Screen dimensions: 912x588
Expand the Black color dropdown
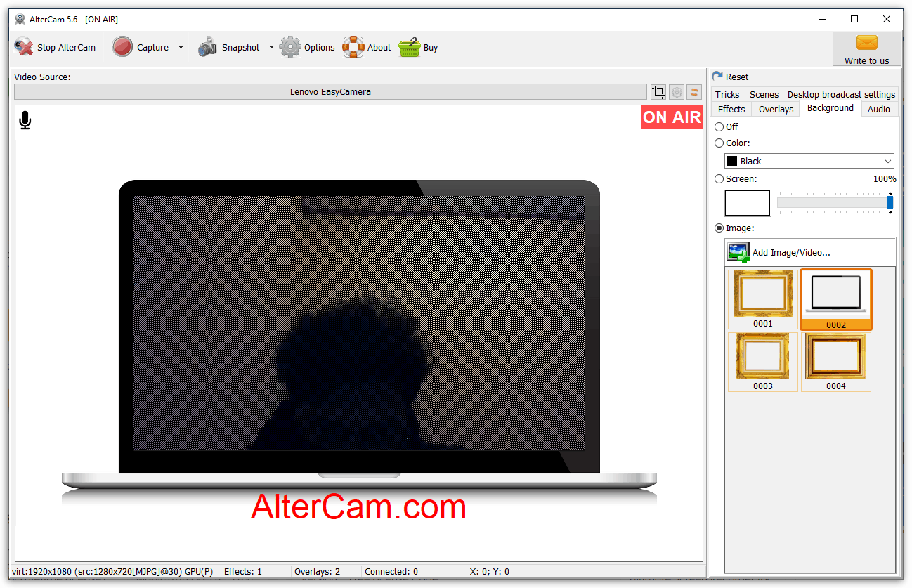(809, 161)
